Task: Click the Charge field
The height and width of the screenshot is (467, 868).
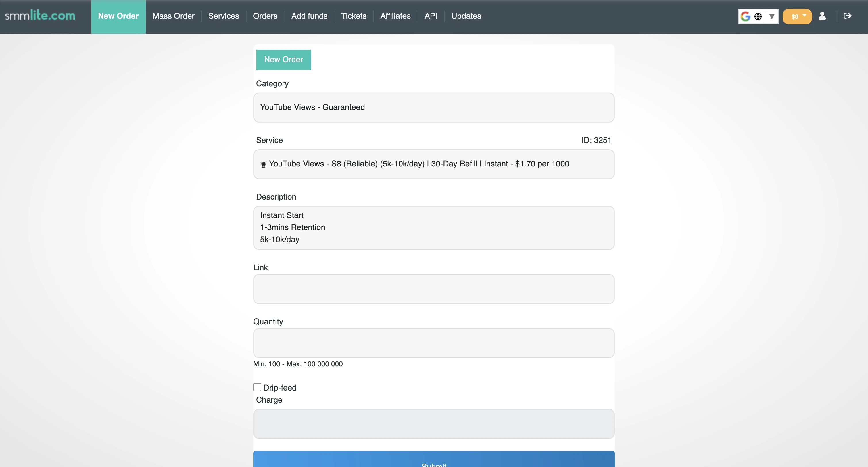Action: 434,424
